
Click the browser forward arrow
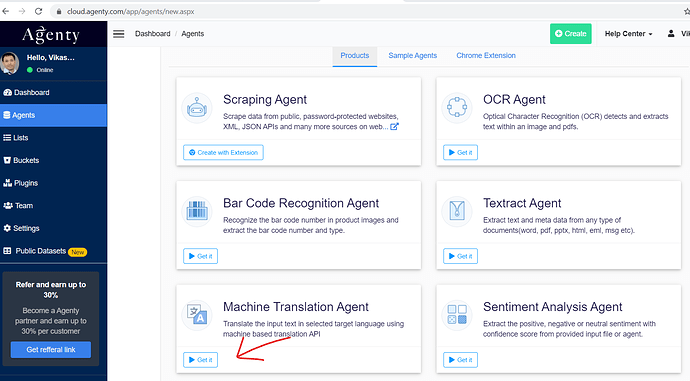[22, 11]
